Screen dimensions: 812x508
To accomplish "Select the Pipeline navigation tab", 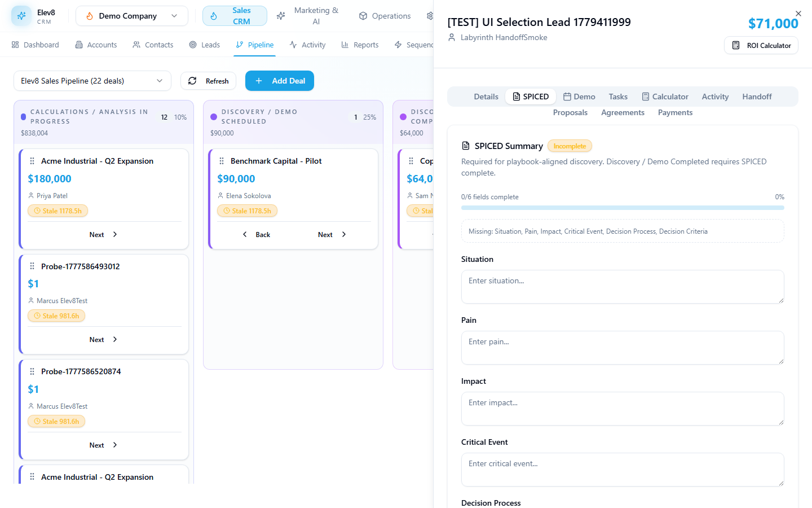I will [255, 45].
